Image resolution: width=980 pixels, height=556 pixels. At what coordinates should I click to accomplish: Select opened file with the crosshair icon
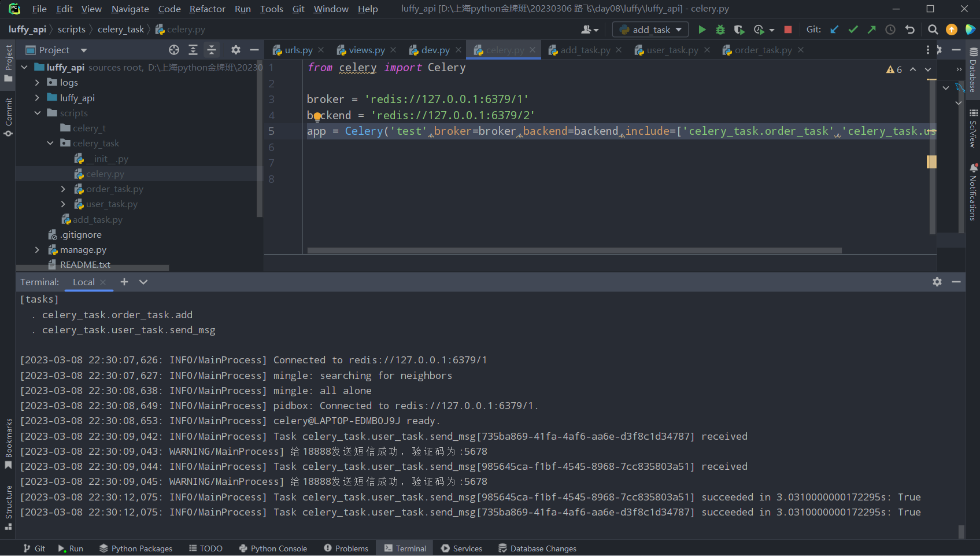174,50
